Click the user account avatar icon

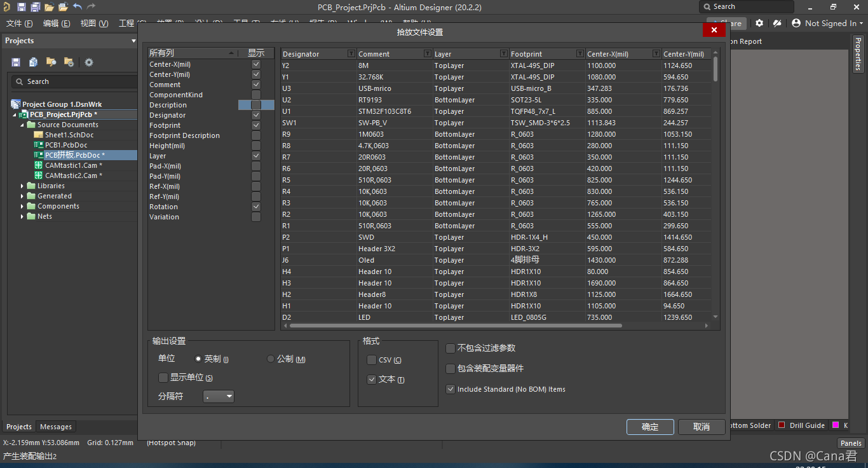tap(796, 23)
